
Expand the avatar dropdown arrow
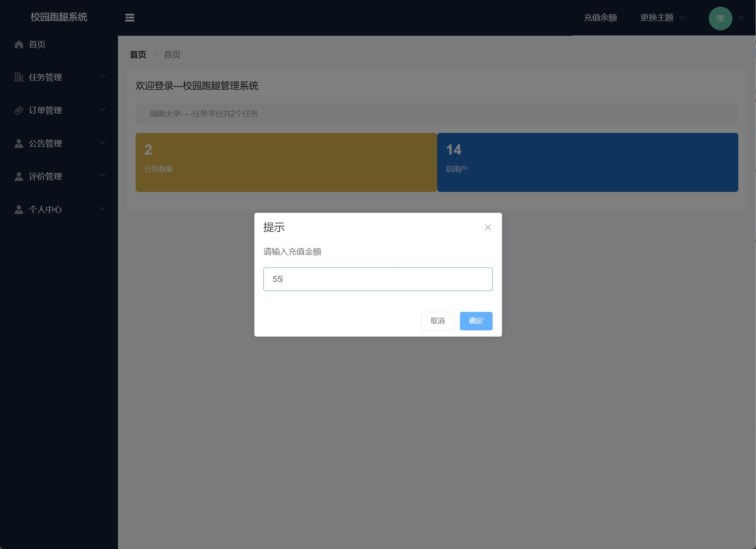coord(741,18)
